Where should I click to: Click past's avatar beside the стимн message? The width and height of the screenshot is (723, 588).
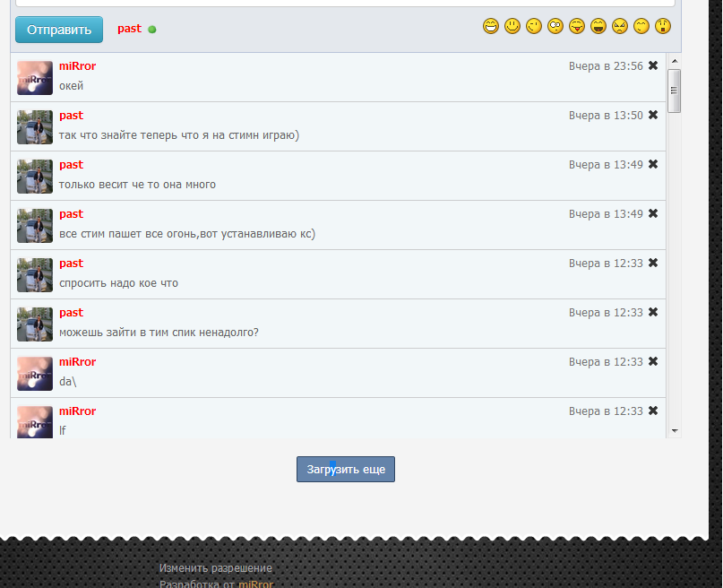pos(35,127)
